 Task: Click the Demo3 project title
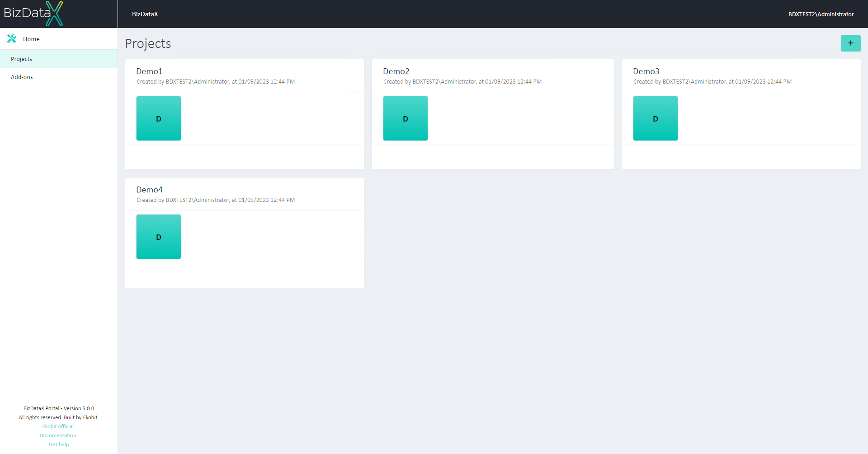click(646, 71)
